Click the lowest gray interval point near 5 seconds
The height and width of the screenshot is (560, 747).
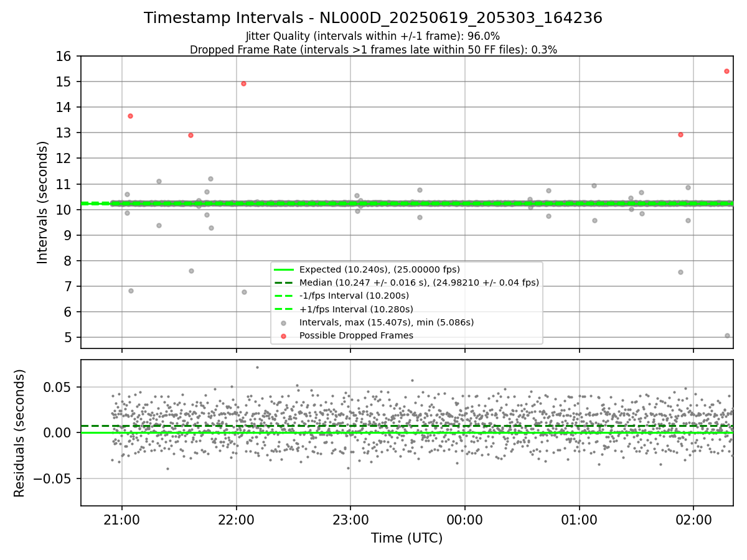(x=727, y=335)
